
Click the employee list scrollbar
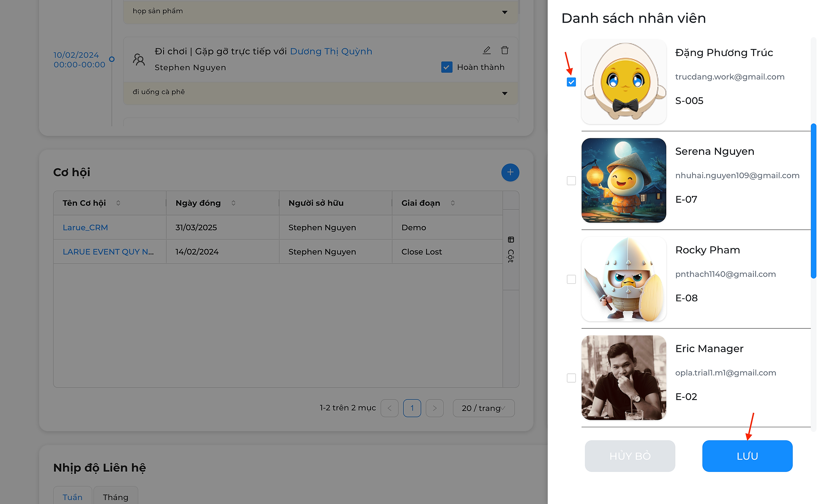click(813, 201)
